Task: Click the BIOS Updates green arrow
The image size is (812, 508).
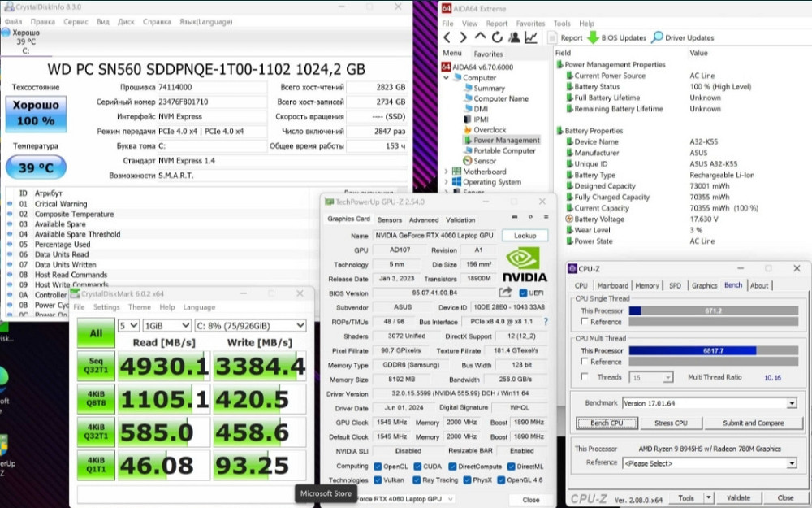Action: point(593,37)
